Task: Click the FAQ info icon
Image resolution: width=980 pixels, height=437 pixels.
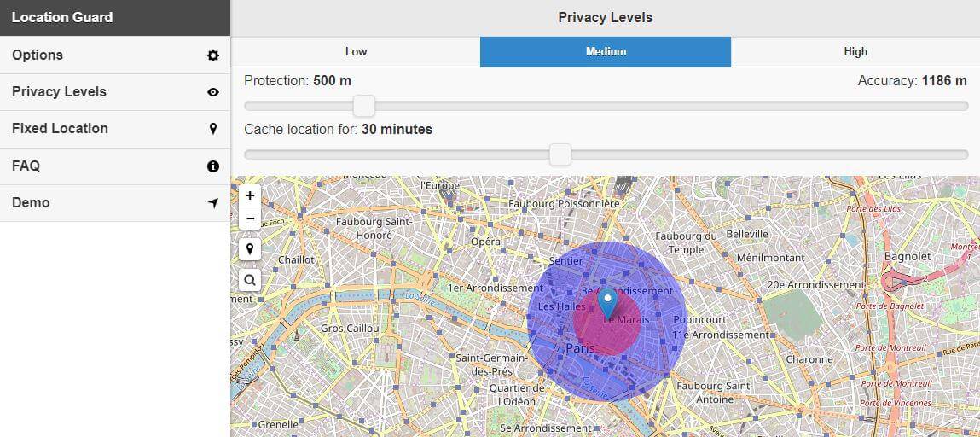Action: (213, 166)
